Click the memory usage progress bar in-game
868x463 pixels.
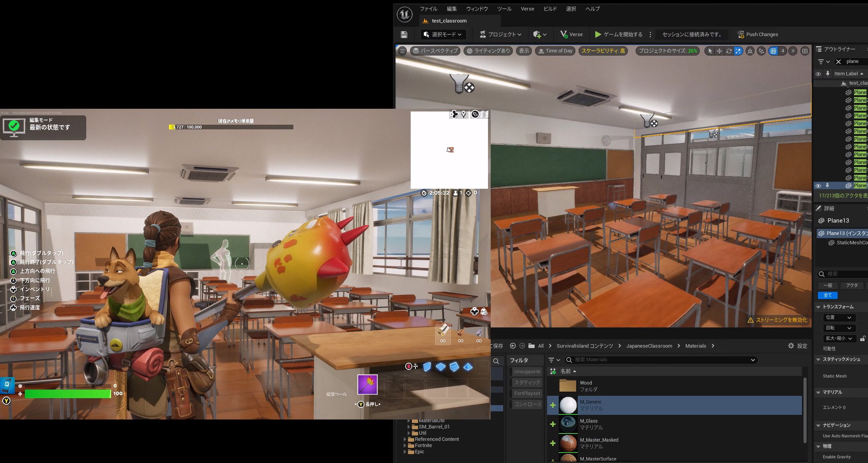point(231,126)
